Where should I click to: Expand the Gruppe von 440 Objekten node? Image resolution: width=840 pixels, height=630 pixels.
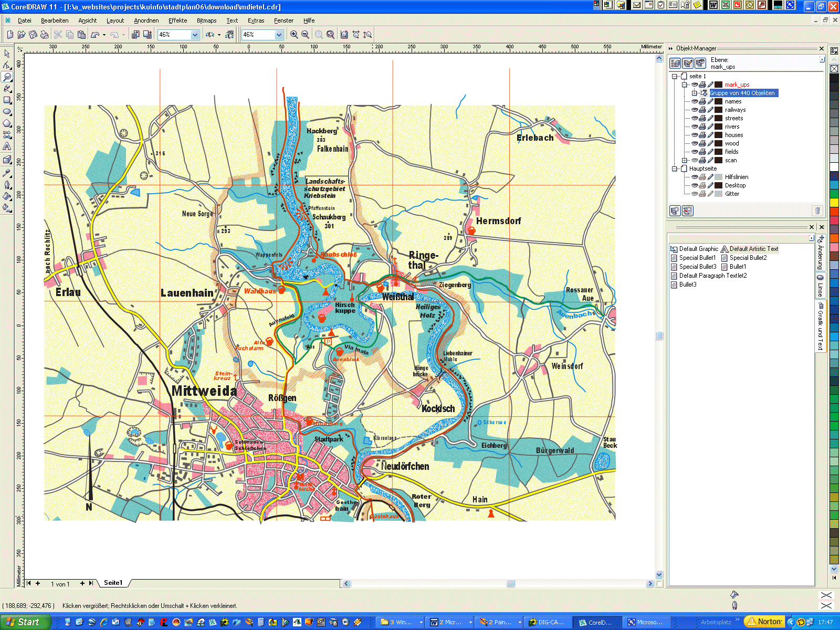(694, 93)
